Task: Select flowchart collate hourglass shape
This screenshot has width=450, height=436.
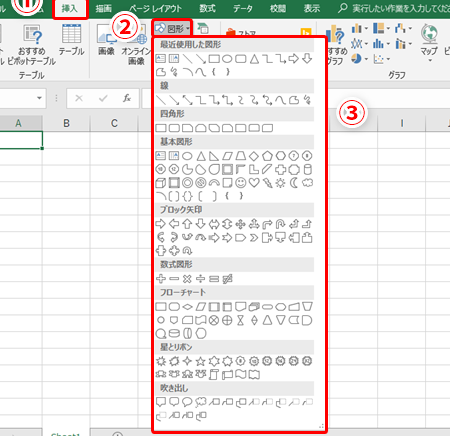Action: tap(241, 320)
